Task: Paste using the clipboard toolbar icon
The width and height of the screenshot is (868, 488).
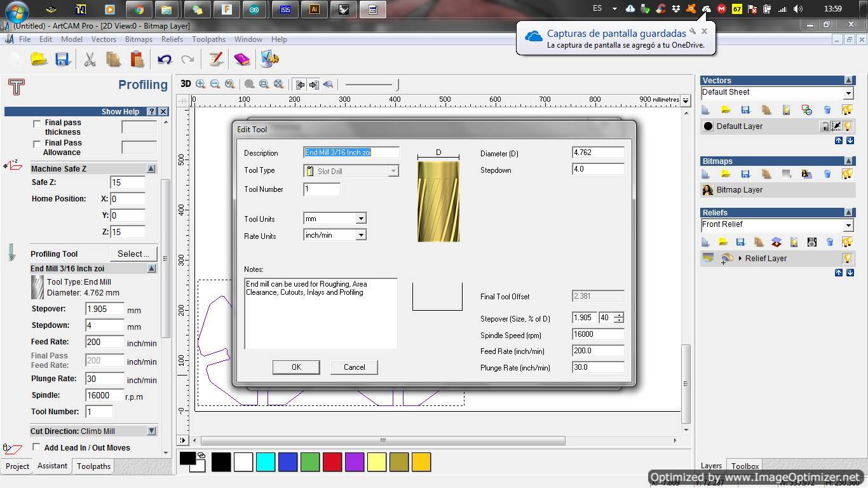Action: click(x=137, y=59)
